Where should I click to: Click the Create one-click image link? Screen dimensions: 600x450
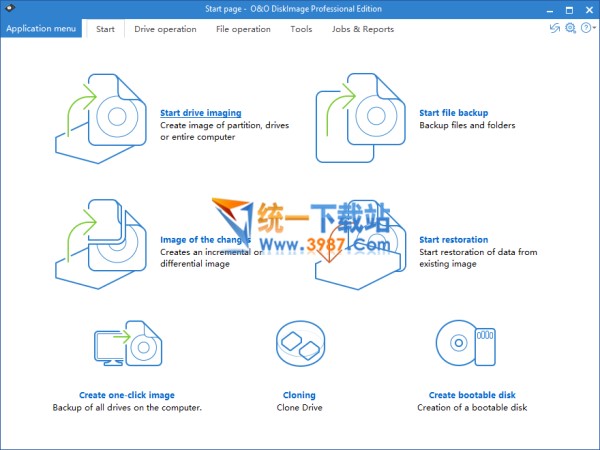coord(127,395)
